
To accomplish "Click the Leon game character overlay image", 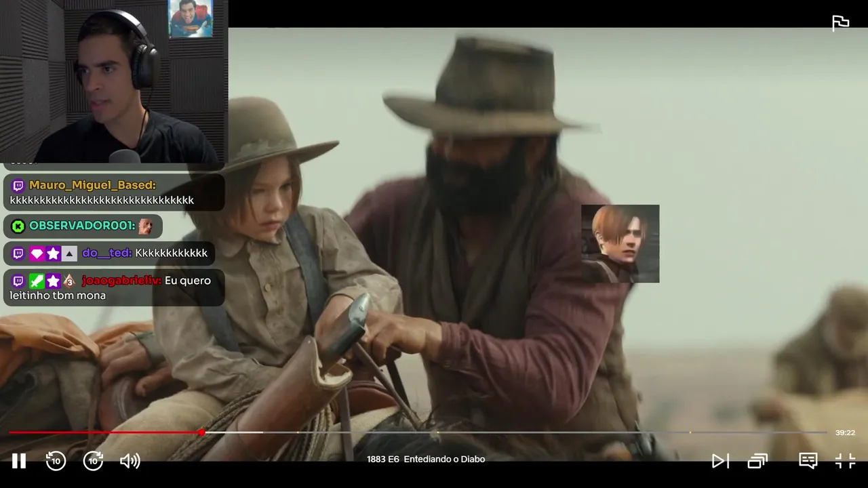I will click(x=620, y=243).
